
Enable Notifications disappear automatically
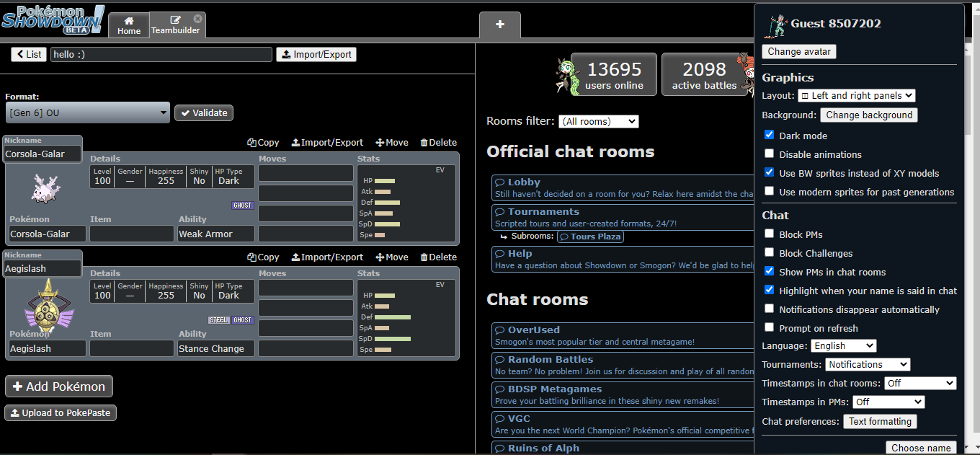tap(769, 309)
